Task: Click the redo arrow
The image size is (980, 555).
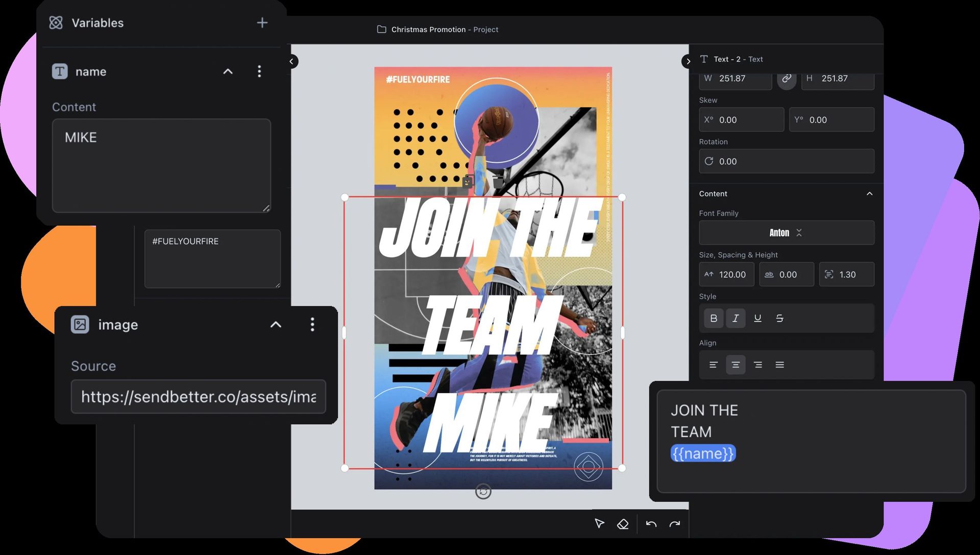Action: pyautogui.click(x=675, y=524)
